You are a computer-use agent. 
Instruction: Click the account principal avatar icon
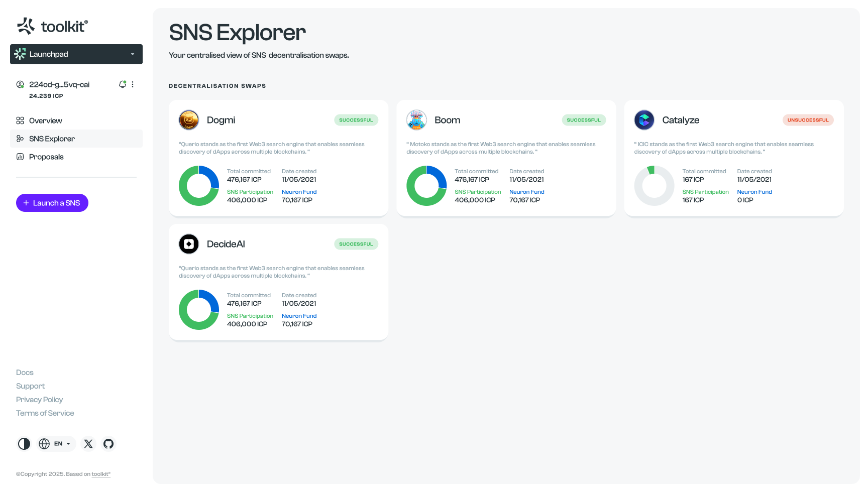coord(20,84)
